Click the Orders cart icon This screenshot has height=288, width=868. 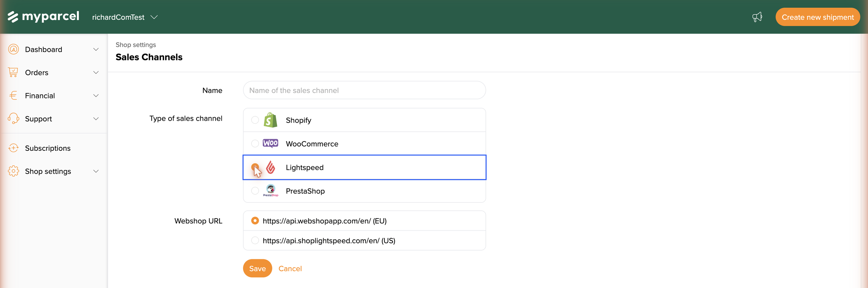pyautogui.click(x=13, y=72)
